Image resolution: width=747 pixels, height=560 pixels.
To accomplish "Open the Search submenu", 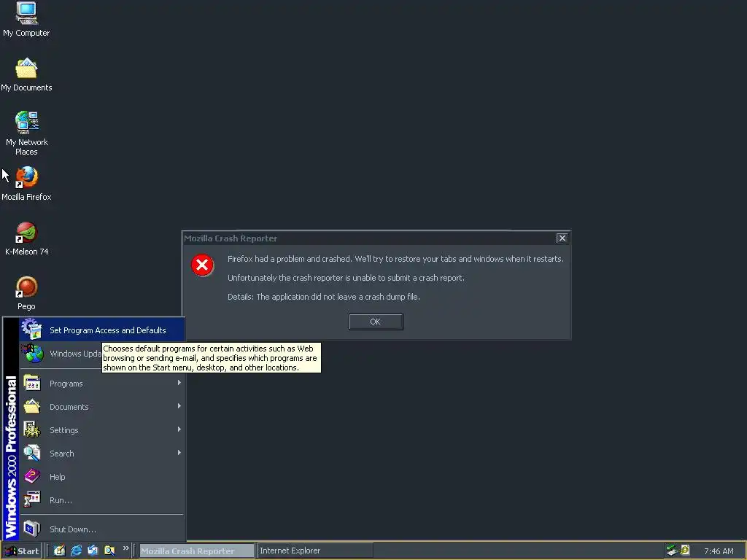I will [101, 454].
